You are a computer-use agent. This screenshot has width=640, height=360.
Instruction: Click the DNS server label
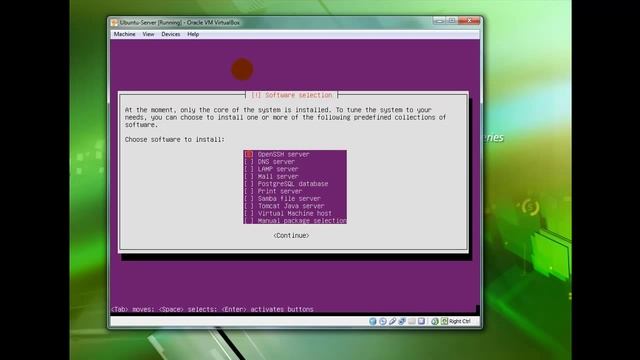click(x=276, y=162)
